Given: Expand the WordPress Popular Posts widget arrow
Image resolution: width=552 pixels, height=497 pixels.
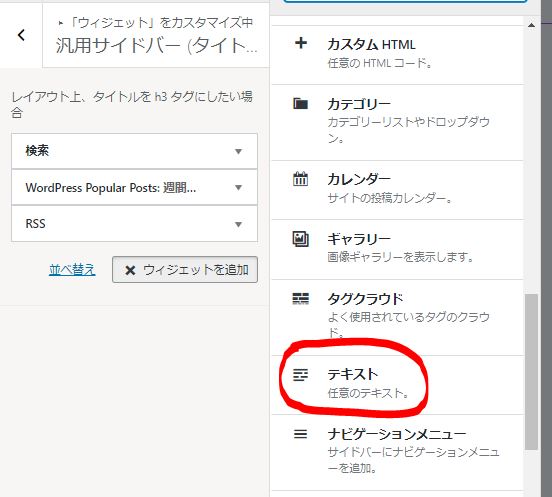Looking at the screenshot, I should [x=238, y=188].
